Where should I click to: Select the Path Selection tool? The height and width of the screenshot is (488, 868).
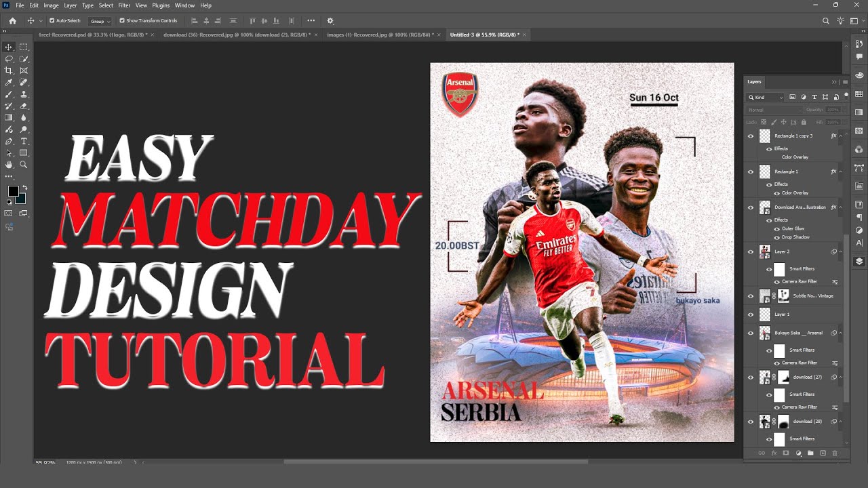pos(9,152)
